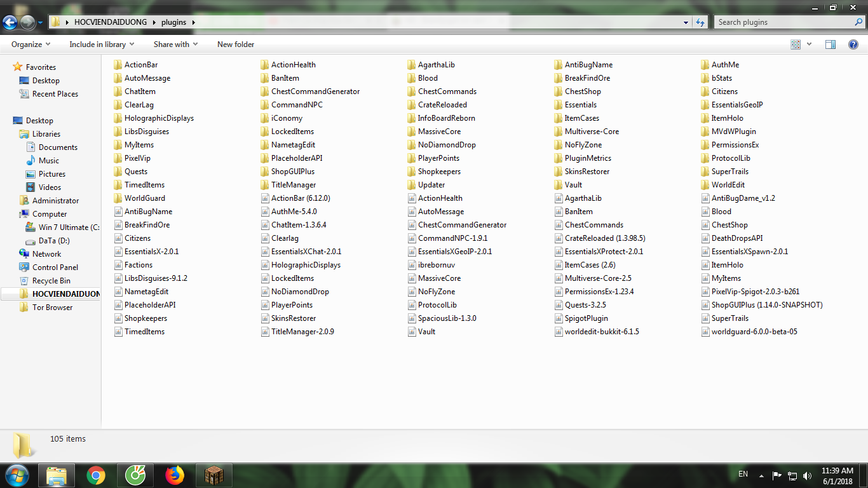Open the Music library
Image resolution: width=868 pixels, height=488 pixels.
(49, 161)
